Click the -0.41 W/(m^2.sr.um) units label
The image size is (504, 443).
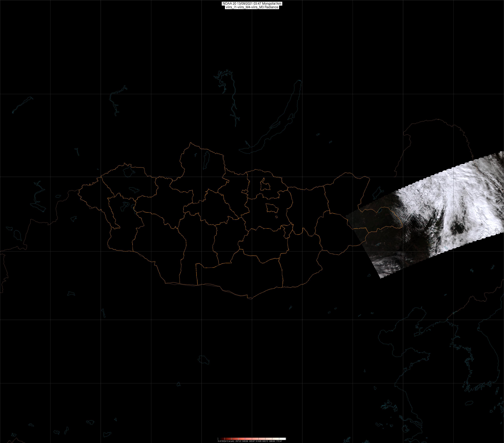click(x=226, y=441)
